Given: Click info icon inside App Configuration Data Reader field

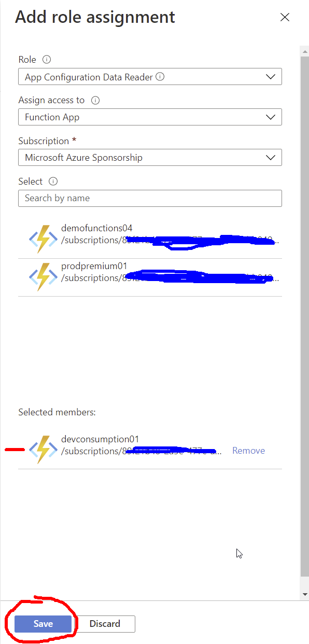Looking at the screenshot, I should [160, 77].
